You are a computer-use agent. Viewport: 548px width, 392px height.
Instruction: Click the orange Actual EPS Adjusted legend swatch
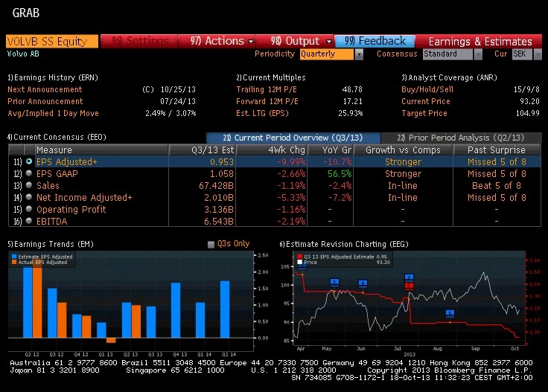[x=14, y=262]
